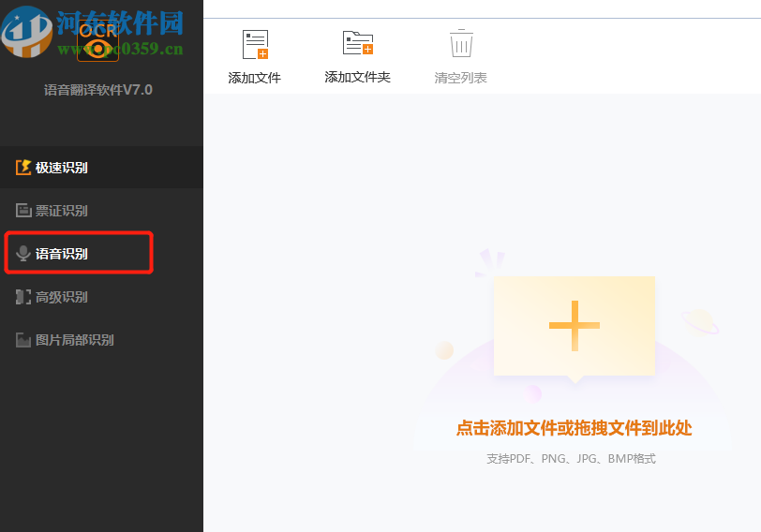Image resolution: width=761 pixels, height=532 pixels.
Task: Click the 清空列表 text label
Action: pos(460,78)
